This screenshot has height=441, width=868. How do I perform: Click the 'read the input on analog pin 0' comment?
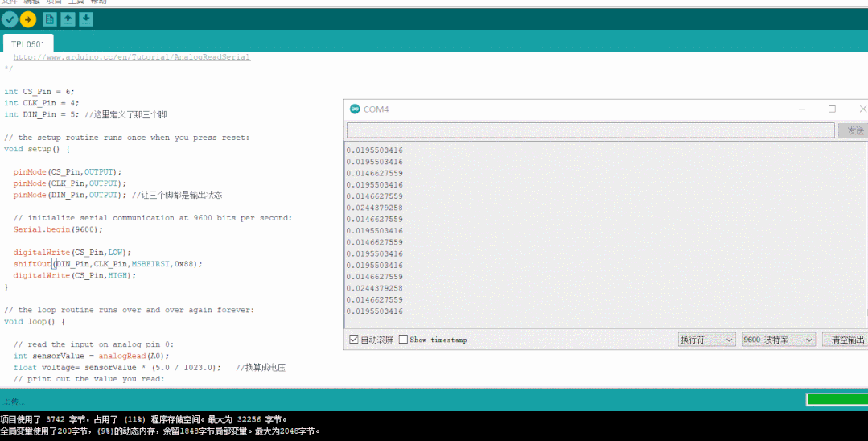point(93,344)
